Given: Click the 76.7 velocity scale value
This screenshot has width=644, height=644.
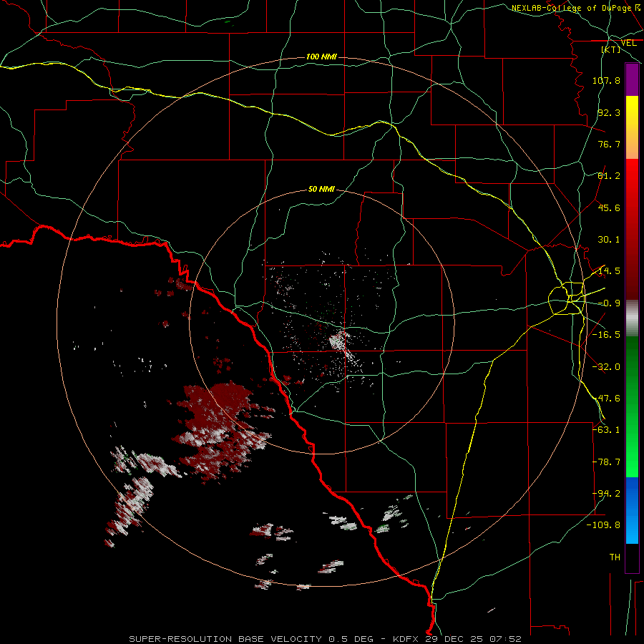Looking at the screenshot, I should coord(609,144).
